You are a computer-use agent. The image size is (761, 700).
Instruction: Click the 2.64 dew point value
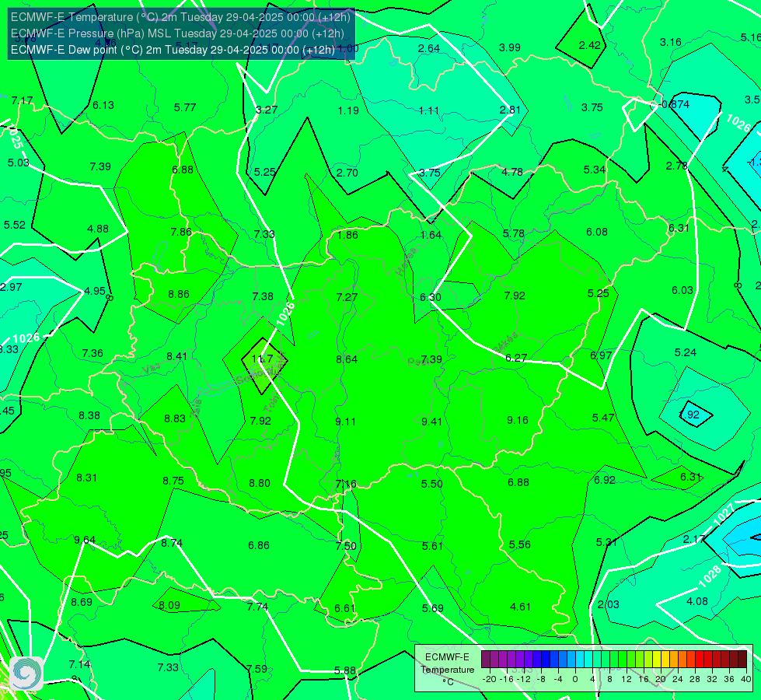[x=429, y=48]
